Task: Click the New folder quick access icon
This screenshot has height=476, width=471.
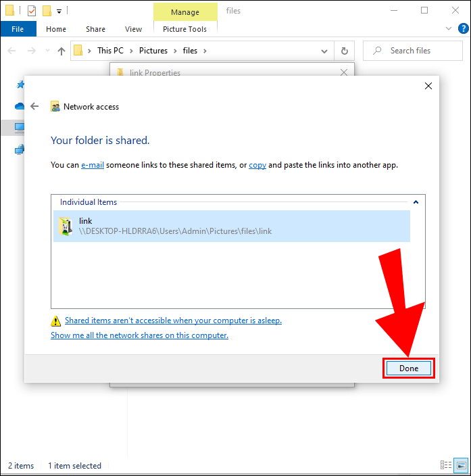Action: point(47,11)
